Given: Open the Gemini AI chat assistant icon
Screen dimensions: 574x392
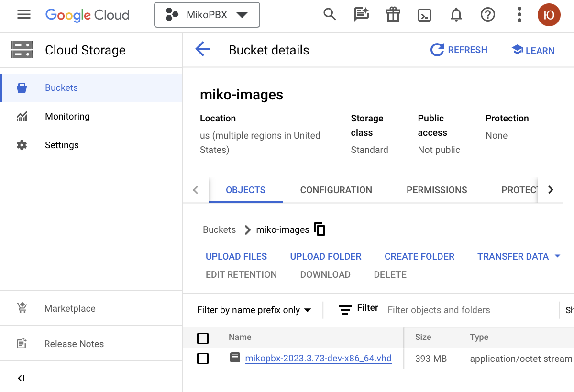Looking at the screenshot, I should coord(361,15).
